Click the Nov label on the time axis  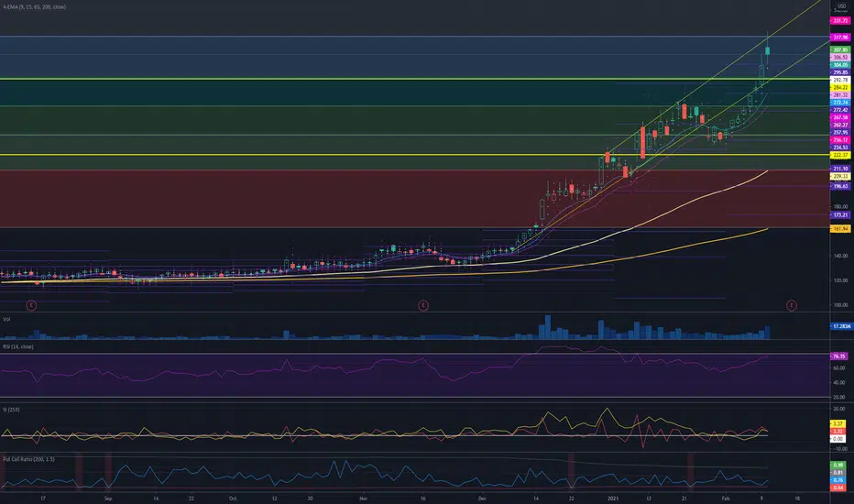(364, 499)
